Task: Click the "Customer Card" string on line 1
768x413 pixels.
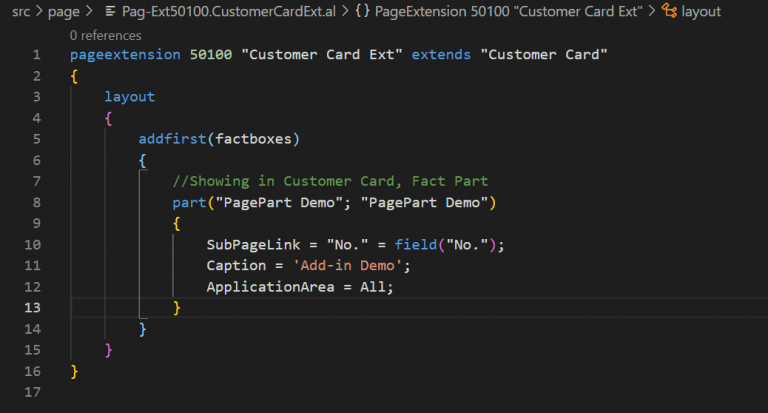Action: [x=544, y=54]
